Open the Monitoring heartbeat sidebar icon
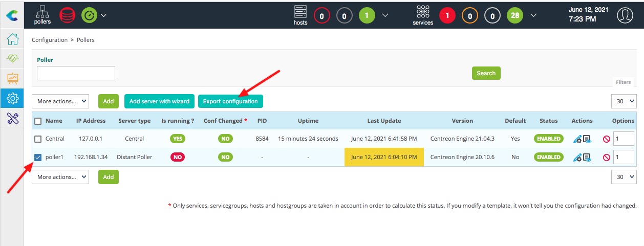The image size is (644, 246). click(12, 59)
